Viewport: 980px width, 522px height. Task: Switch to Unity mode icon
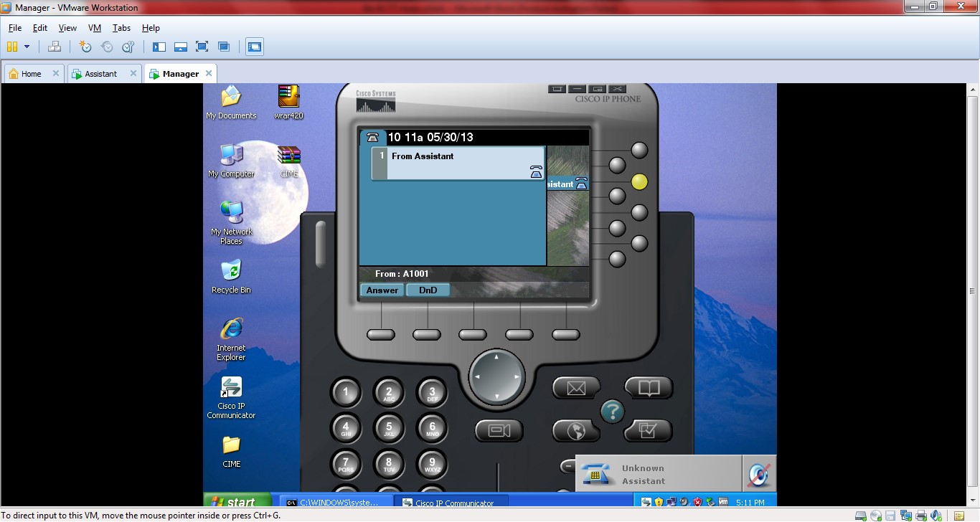pos(224,47)
